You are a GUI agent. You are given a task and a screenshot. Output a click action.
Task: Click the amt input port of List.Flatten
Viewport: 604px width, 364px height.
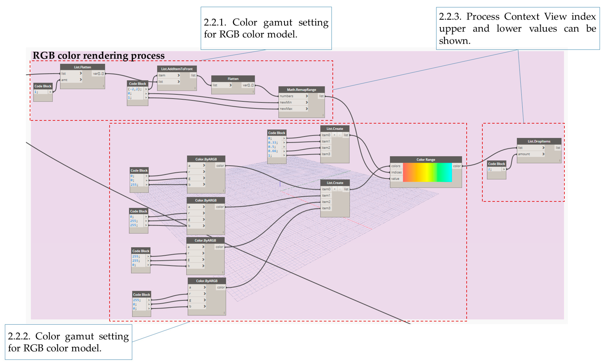tap(71, 80)
